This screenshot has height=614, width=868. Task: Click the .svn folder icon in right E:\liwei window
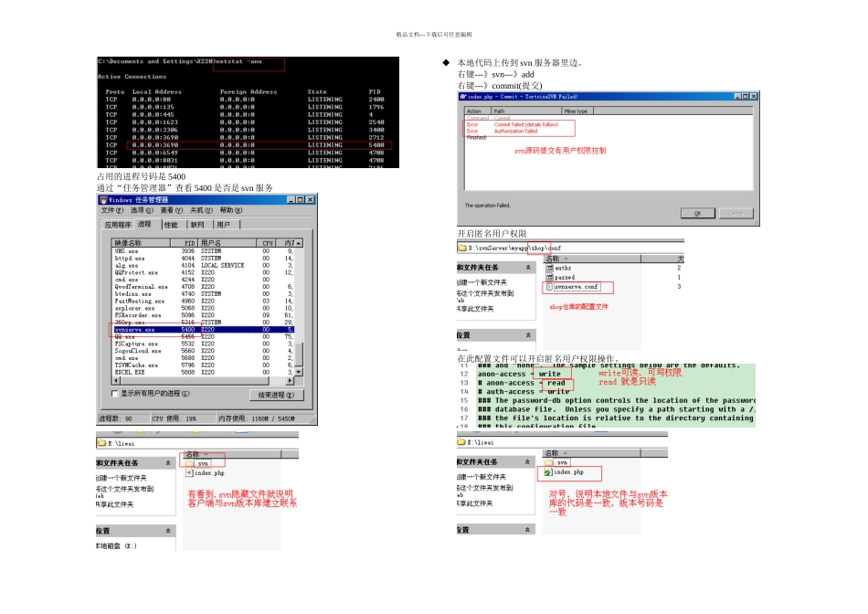click(x=549, y=462)
